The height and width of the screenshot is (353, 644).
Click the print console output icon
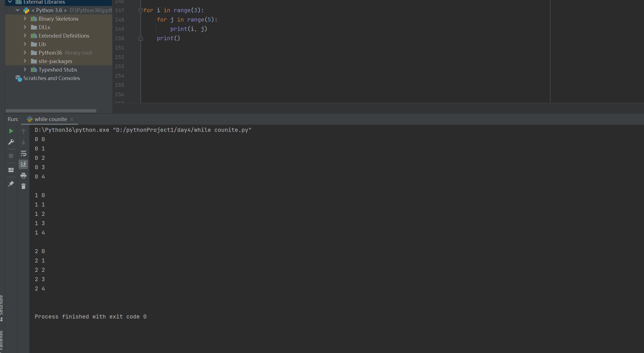click(23, 176)
